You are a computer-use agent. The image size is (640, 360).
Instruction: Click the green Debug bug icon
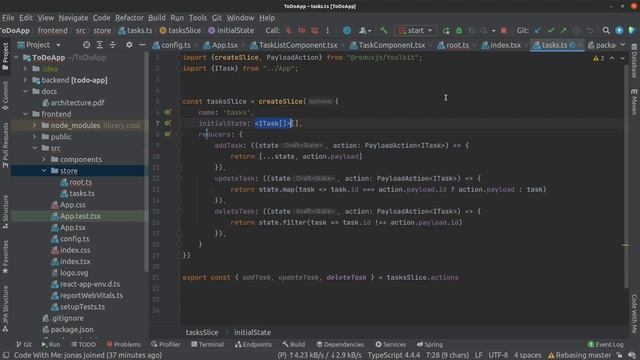(x=459, y=31)
